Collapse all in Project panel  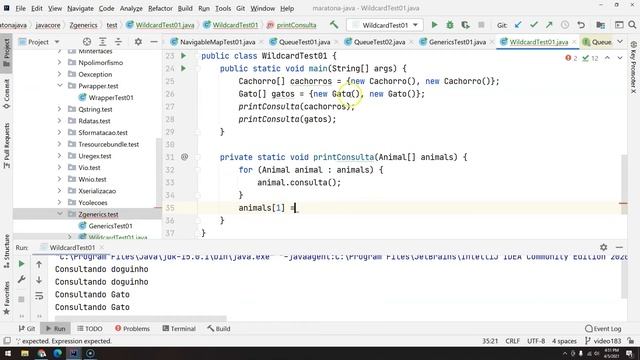coord(118,42)
